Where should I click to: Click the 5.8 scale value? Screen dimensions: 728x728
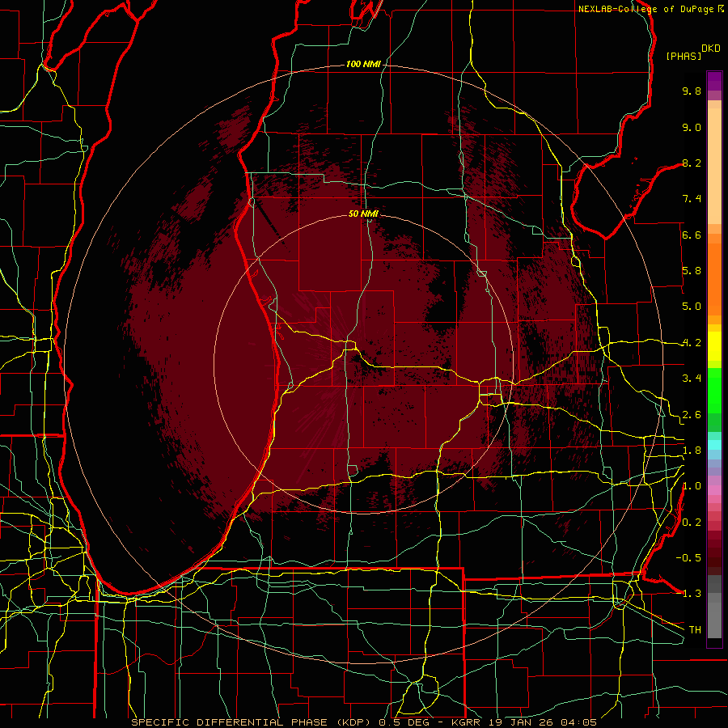click(x=692, y=271)
